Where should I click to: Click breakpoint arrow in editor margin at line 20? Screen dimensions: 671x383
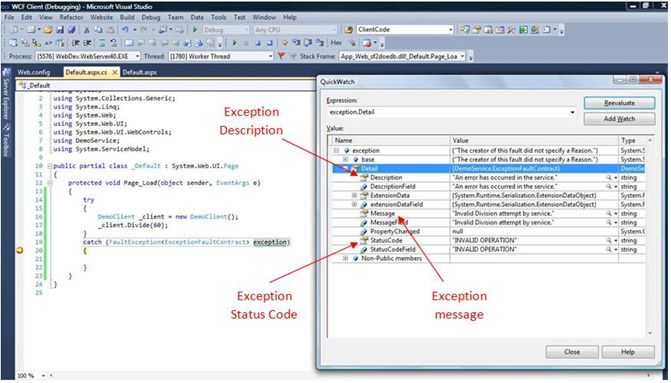tap(19, 250)
